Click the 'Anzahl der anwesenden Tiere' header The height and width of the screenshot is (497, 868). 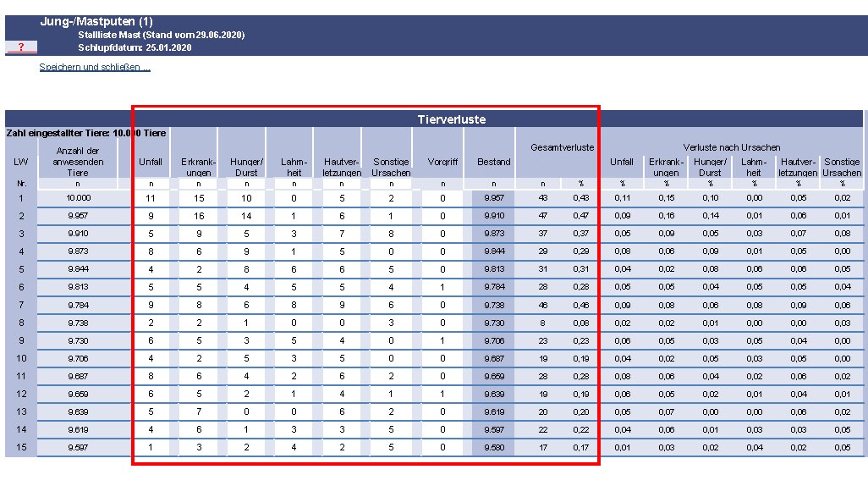(x=77, y=161)
